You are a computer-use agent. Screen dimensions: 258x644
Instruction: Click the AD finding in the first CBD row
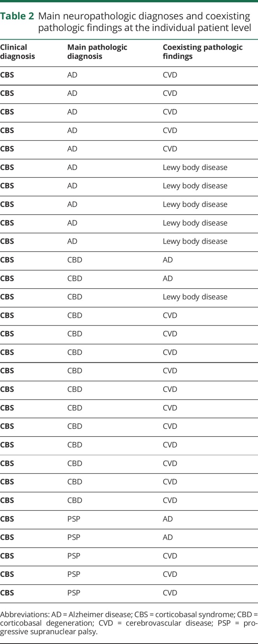point(168,260)
